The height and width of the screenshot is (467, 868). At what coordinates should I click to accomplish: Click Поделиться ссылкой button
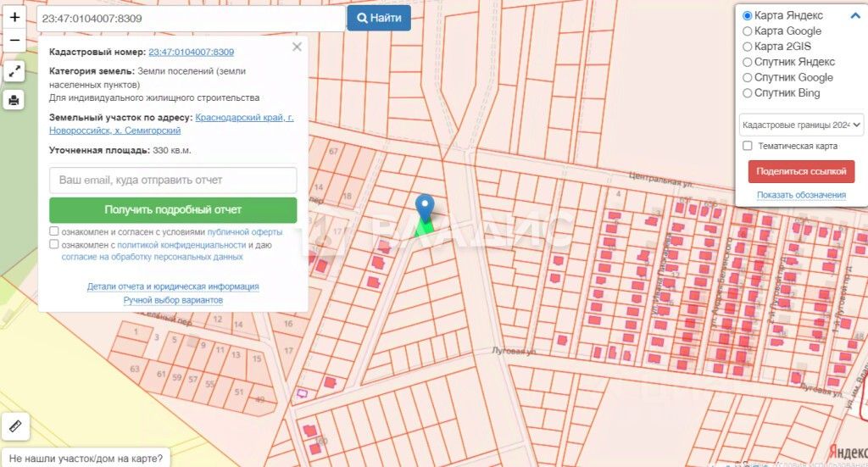(x=801, y=171)
